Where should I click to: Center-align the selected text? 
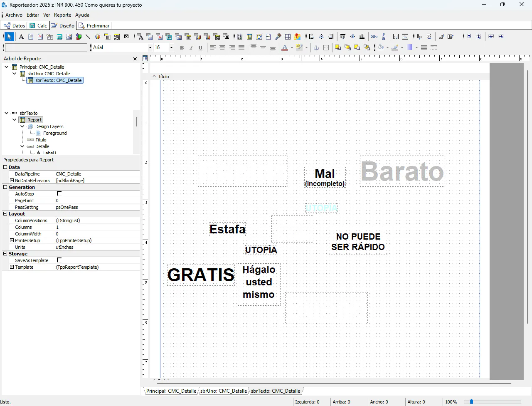click(222, 47)
